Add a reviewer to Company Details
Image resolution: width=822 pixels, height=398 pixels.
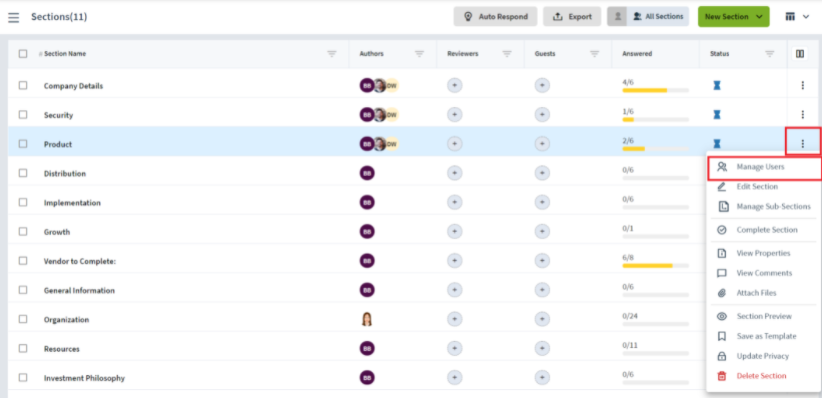455,85
